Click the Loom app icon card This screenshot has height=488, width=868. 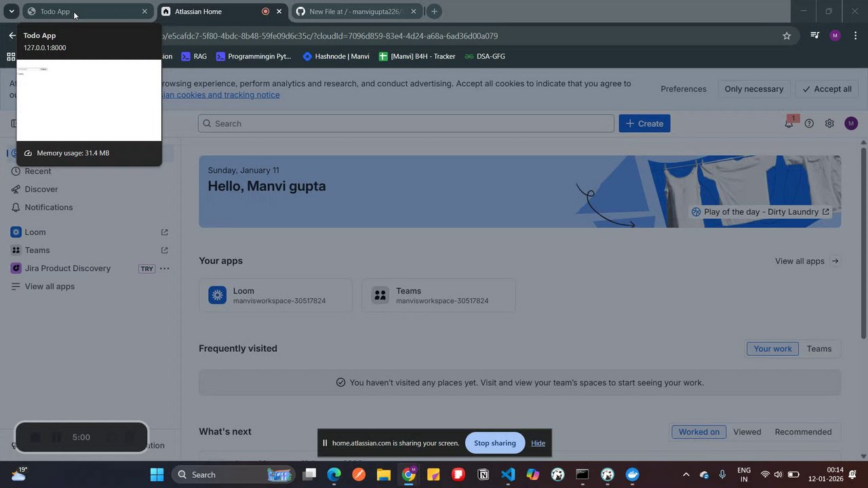[275, 296]
